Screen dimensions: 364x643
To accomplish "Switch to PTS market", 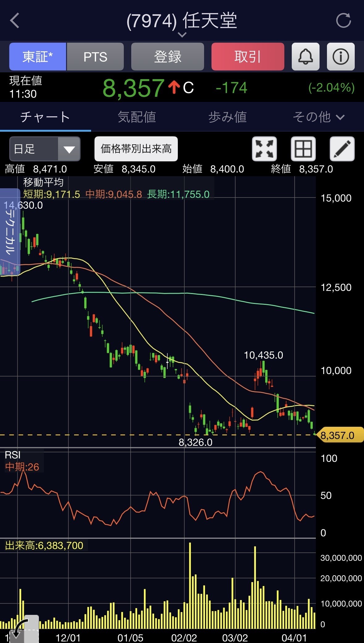I will click(x=95, y=57).
